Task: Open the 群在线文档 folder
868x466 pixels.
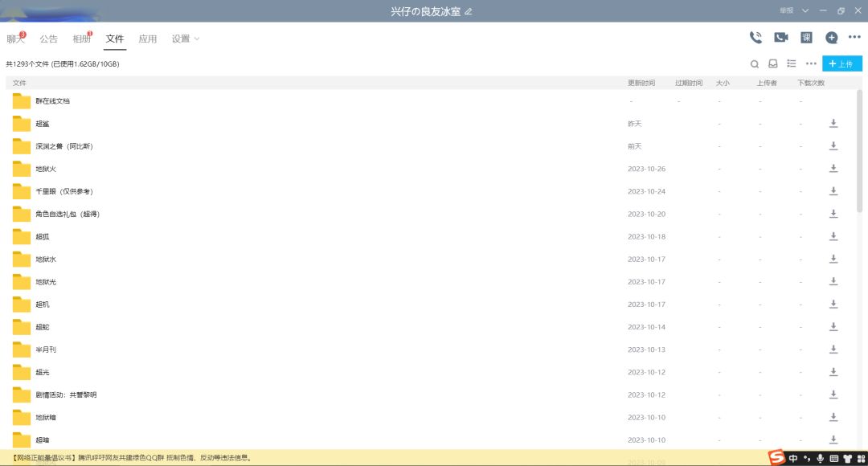Action: [52, 101]
